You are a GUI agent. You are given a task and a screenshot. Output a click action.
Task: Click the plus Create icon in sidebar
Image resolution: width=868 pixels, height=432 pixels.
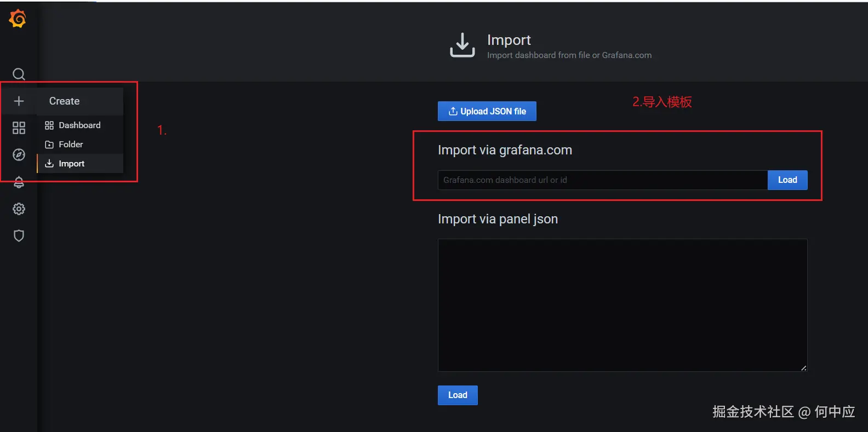click(19, 101)
